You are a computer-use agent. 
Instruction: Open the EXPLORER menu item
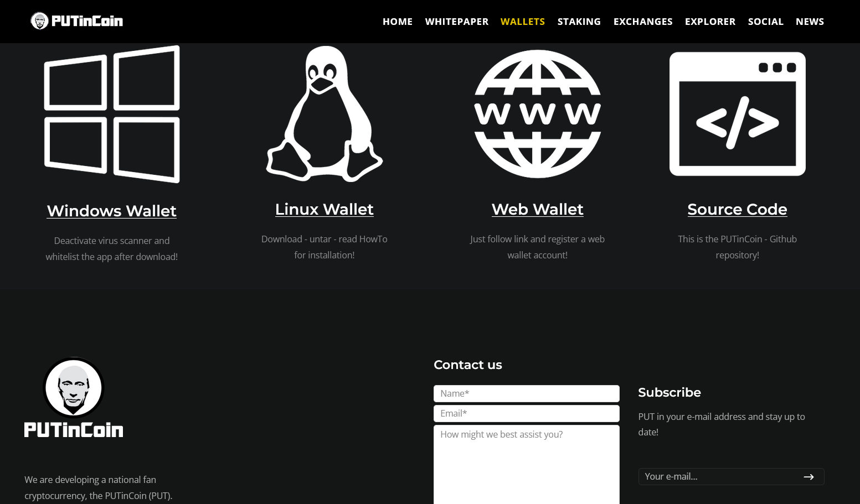click(710, 22)
